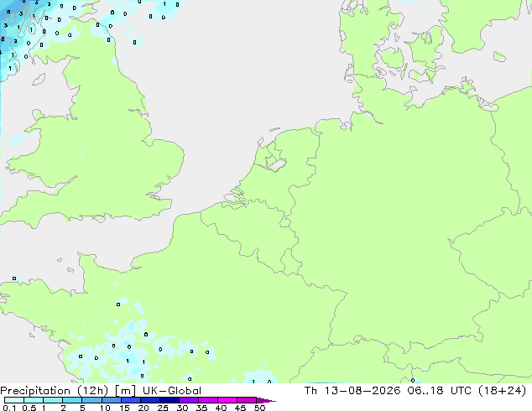This screenshot has width=532, height=411.
Task: Click the magenta 40–45 legend swatch
Action: coord(227,400)
